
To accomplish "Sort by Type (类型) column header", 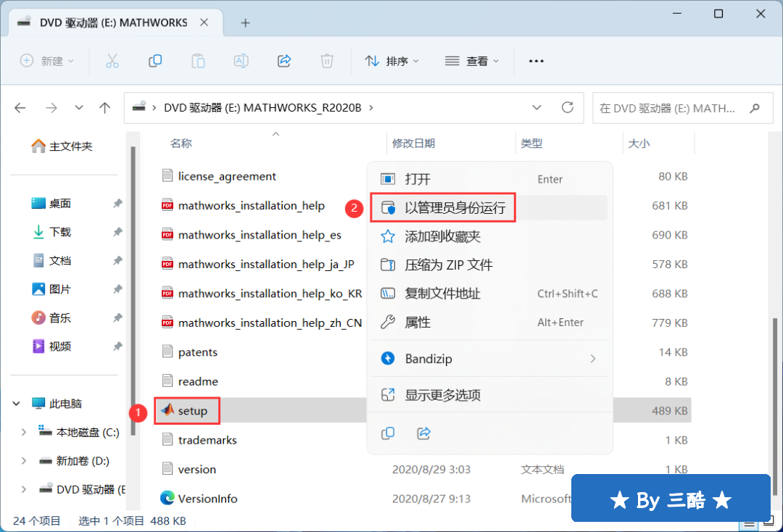I will (x=531, y=144).
